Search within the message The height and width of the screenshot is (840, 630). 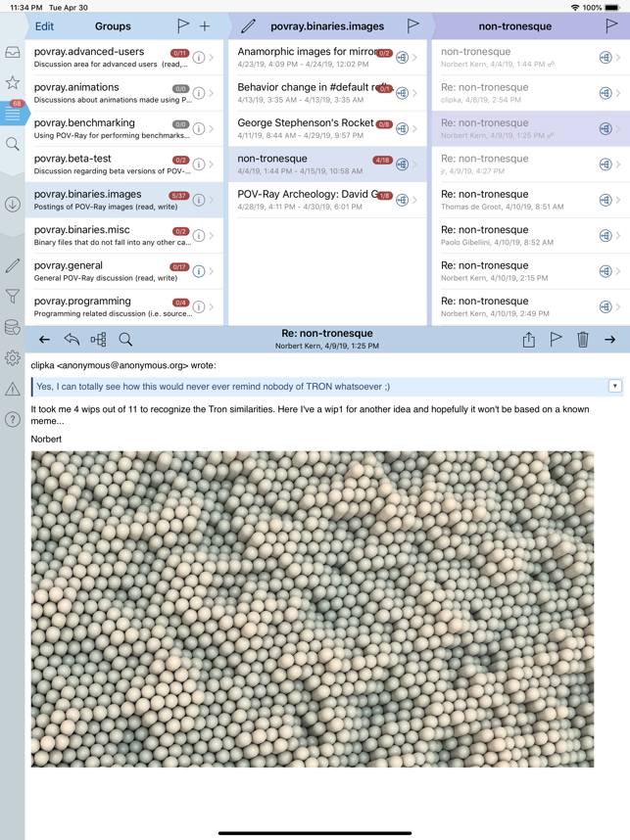tap(125, 339)
